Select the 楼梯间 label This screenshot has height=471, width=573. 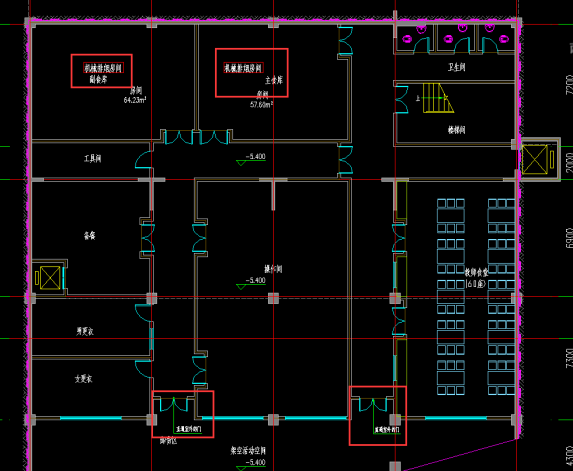[456, 130]
